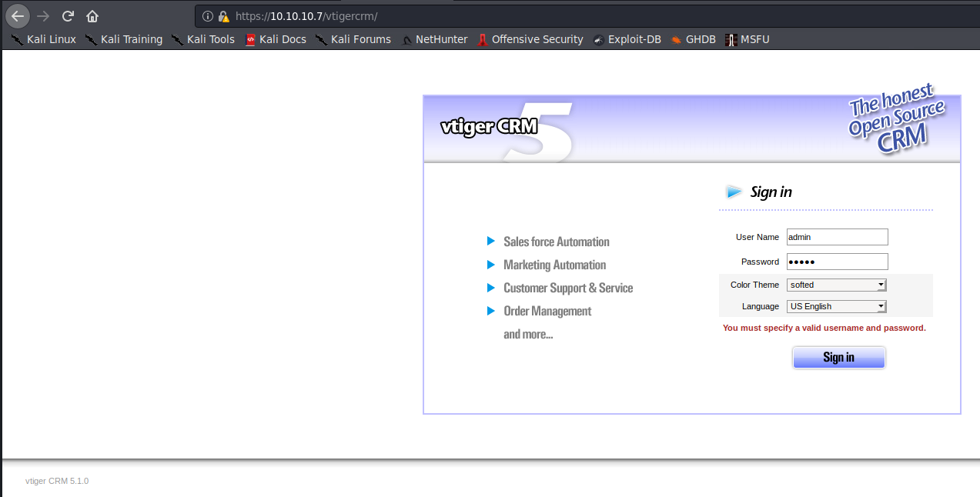Open the MSFU bookmark

coord(748,39)
